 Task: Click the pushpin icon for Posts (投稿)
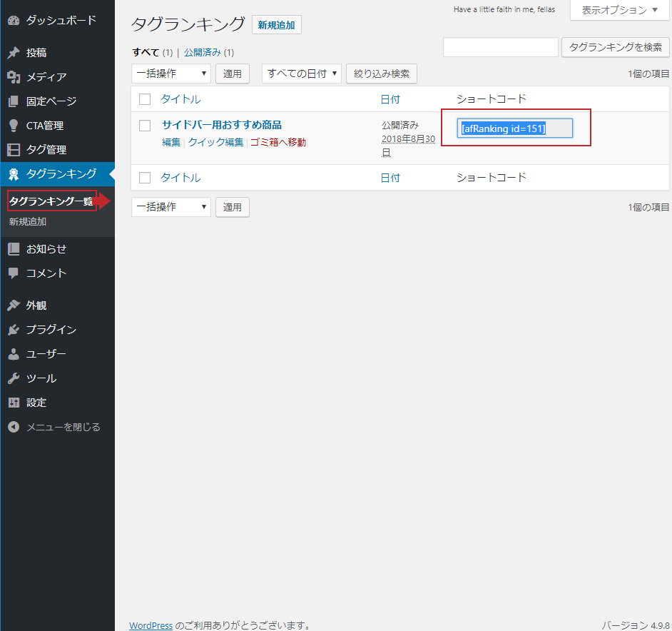coord(14,53)
